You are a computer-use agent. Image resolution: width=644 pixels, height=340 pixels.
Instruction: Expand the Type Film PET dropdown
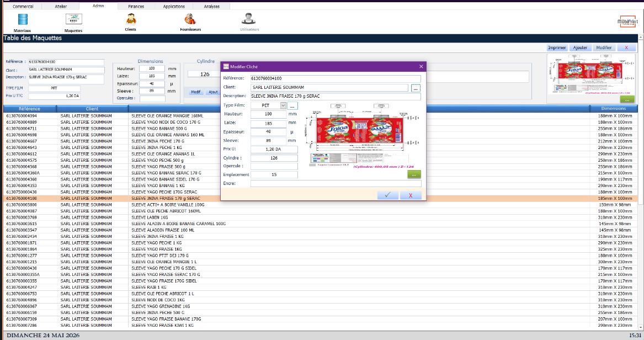pyautogui.click(x=283, y=105)
